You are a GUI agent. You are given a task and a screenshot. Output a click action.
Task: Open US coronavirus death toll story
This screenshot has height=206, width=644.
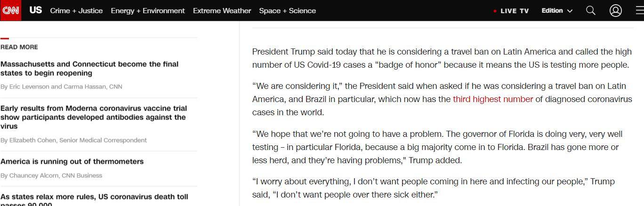[x=94, y=198]
